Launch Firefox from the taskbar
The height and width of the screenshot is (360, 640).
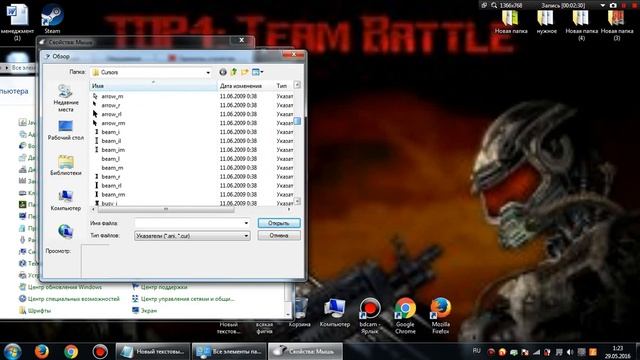coord(42,351)
